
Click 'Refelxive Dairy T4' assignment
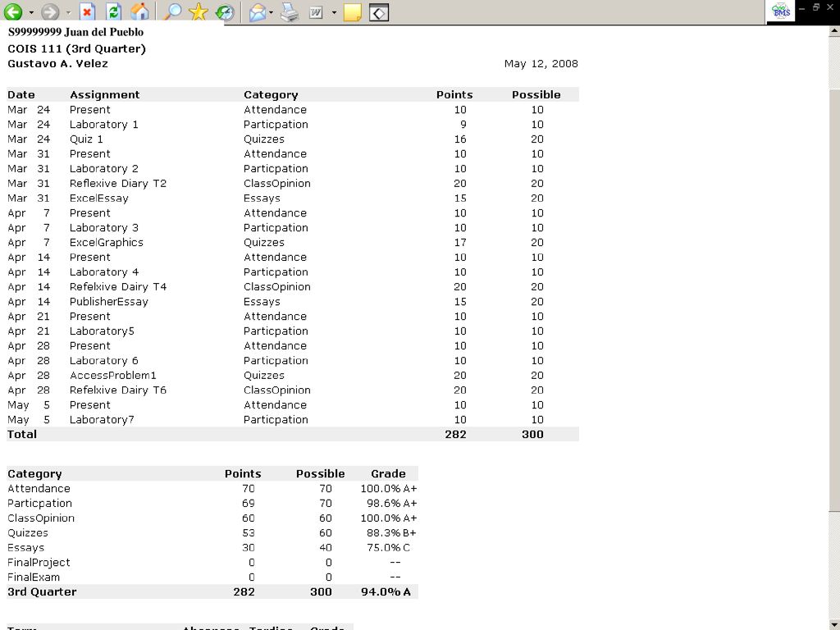(x=118, y=286)
